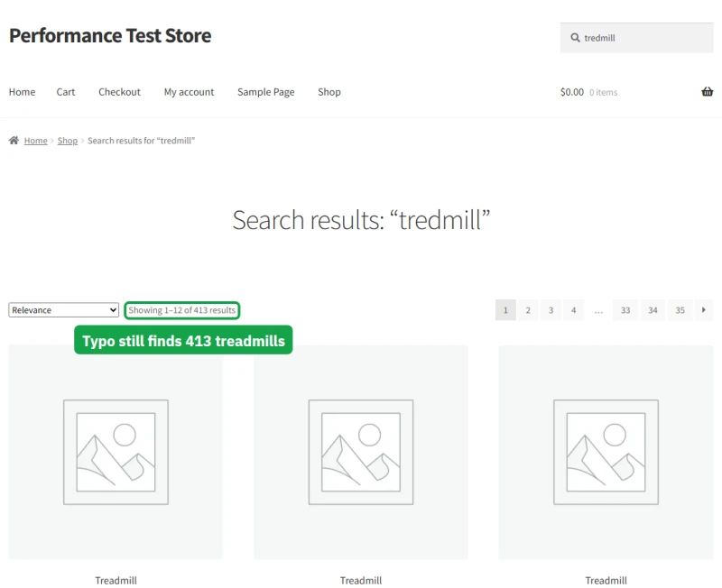Image resolution: width=722 pixels, height=588 pixels.
Task: Open the middle Treadmill product image
Action: tap(360, 452)
